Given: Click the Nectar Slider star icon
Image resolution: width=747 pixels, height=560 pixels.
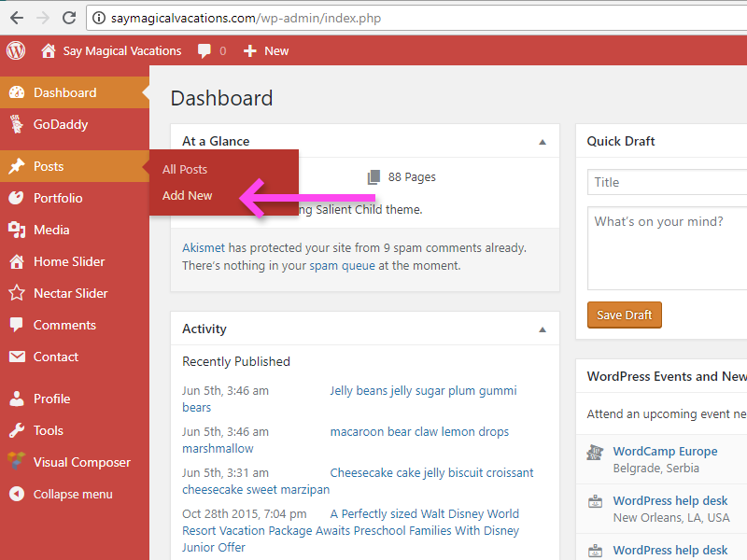Looking at the screenshot, I should pos(17,293).
